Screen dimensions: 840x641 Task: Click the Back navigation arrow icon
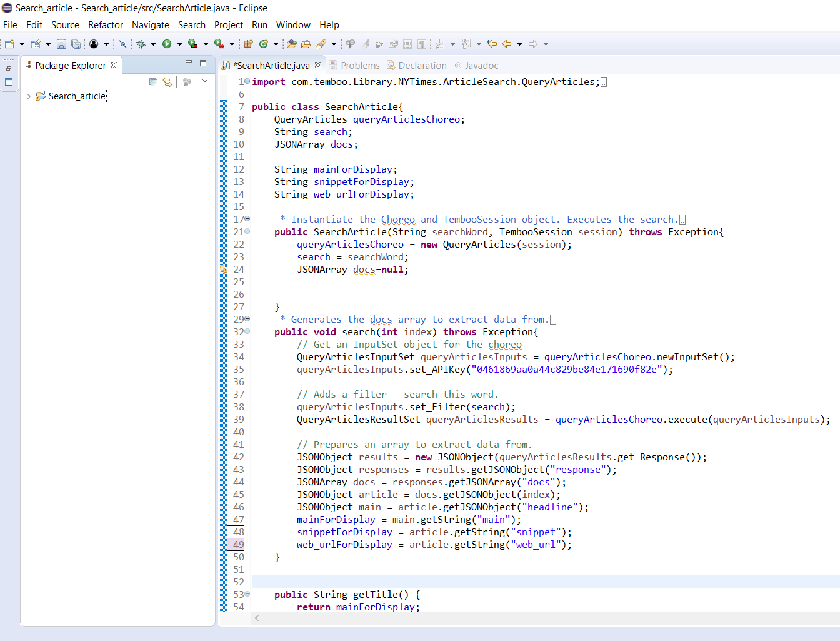coord(507,44)
